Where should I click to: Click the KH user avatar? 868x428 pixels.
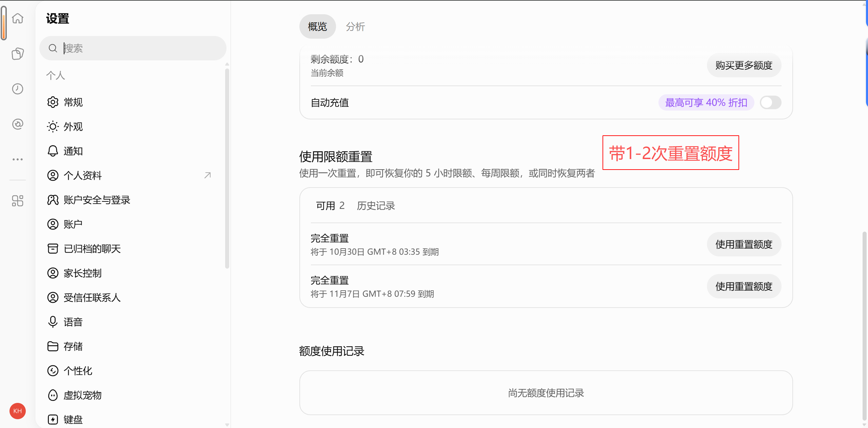(x=18, y=411)
